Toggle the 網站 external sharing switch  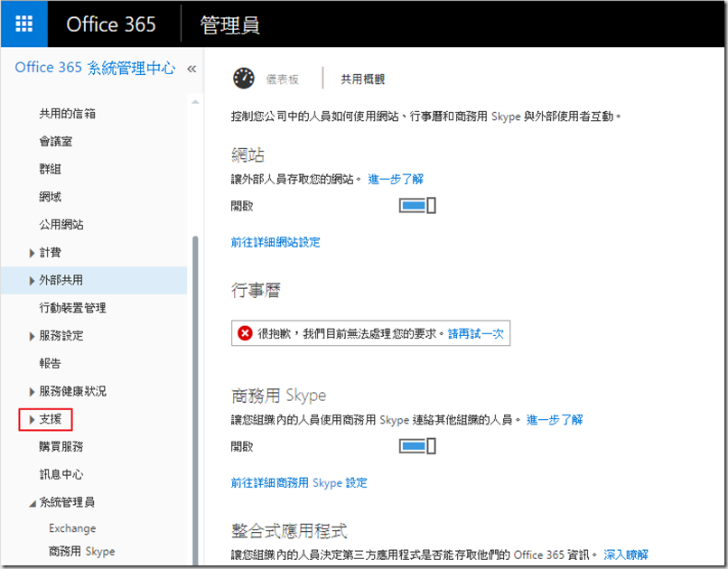click(x=417, y=206)
